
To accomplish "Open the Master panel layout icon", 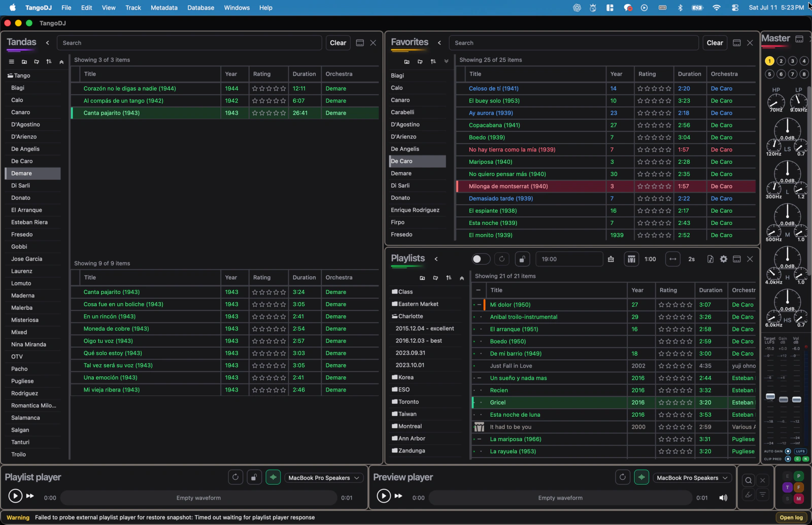I will pos(799,39).
